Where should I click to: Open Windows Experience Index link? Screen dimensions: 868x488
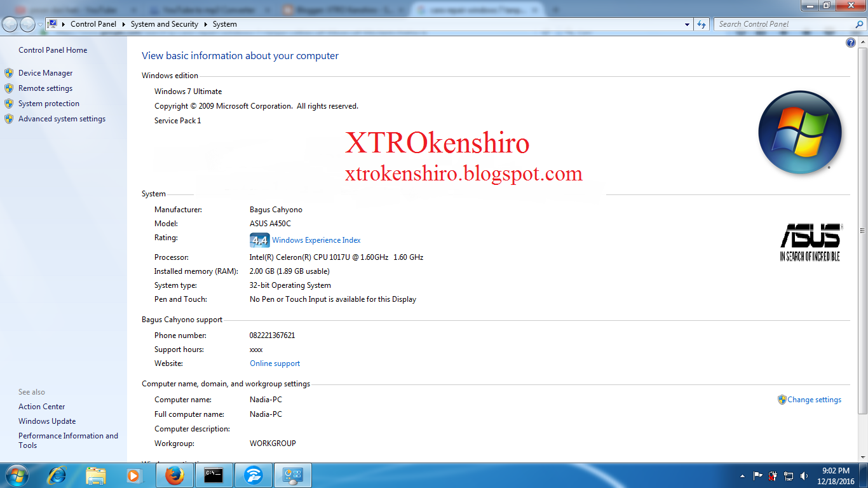(x=316, y=240)
